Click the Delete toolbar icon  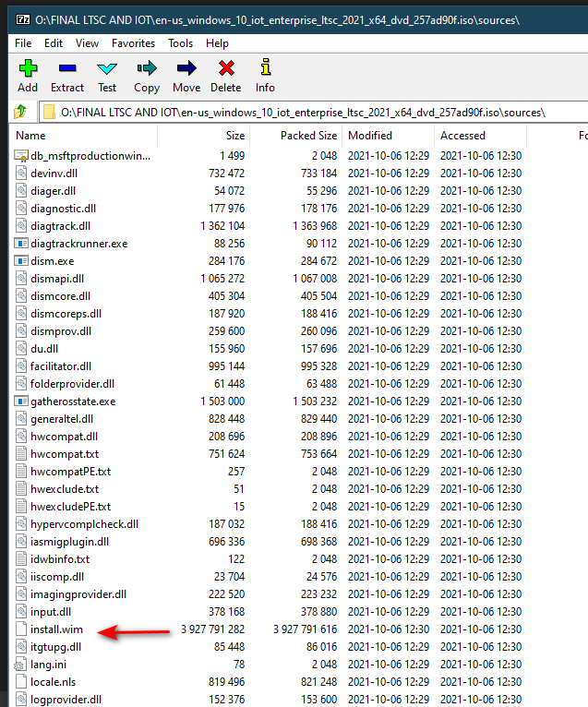[226, 68]
